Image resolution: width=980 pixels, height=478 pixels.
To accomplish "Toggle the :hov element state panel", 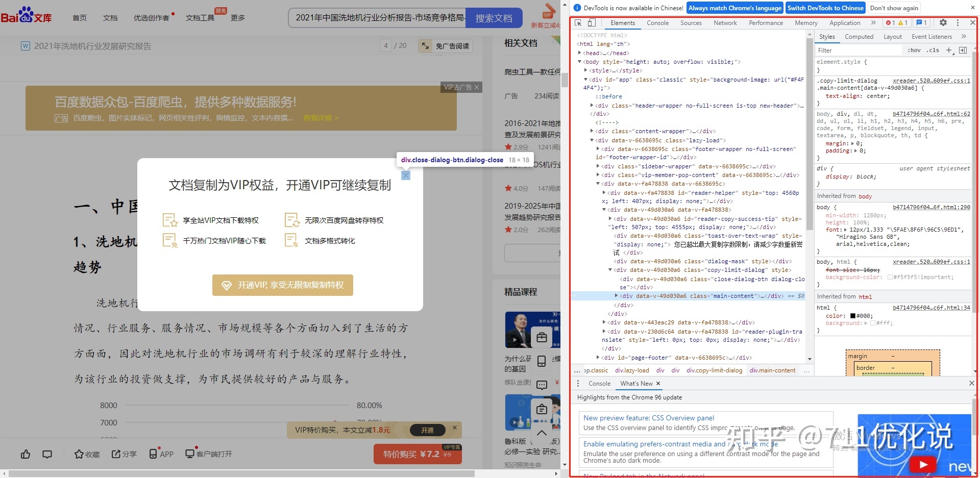I will point(914,50).
